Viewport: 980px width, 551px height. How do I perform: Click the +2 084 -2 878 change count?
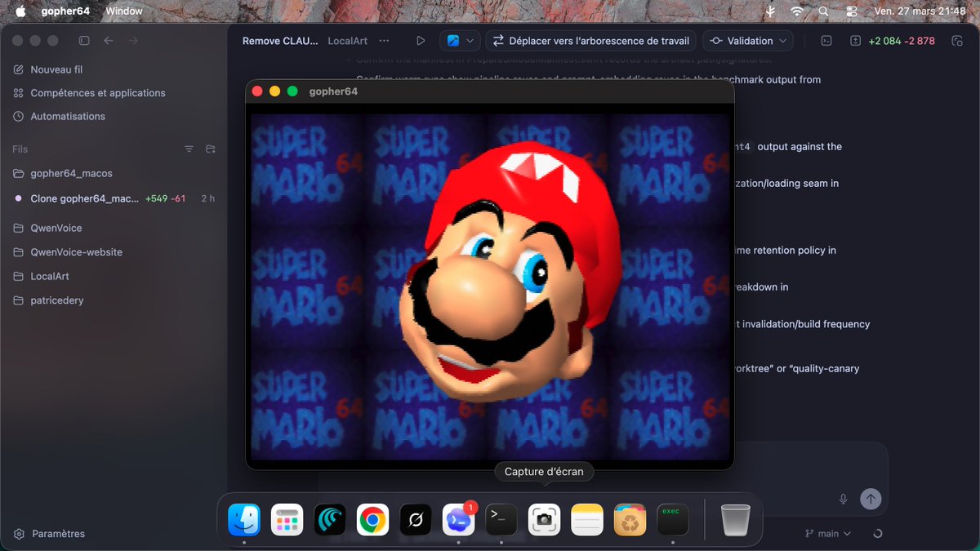point(902,41)
